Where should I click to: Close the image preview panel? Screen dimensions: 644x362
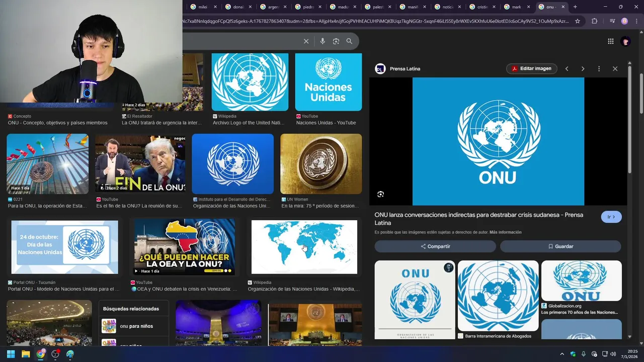click(x=615, y=69)
